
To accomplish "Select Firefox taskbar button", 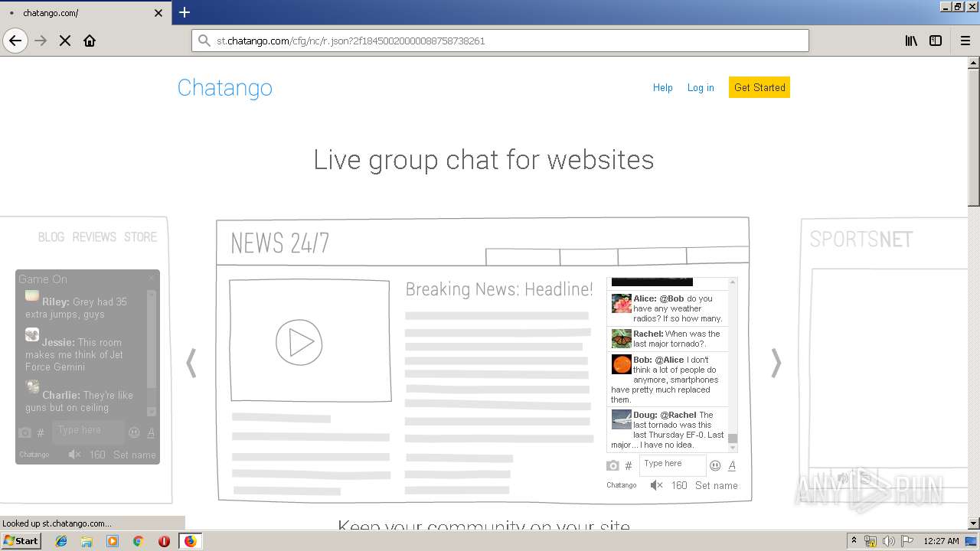I will pyautogui.click(x=190, y=541).
